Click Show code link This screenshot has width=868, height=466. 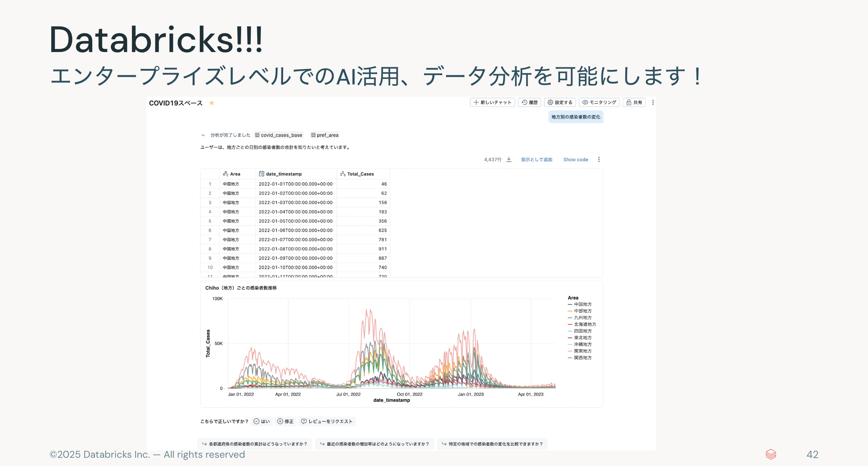576,160
